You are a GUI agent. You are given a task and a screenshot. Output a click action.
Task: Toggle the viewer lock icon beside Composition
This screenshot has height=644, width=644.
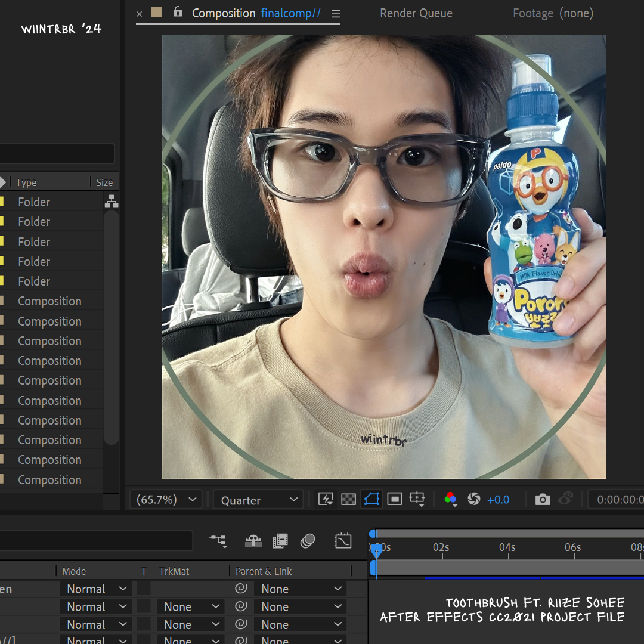178,11
